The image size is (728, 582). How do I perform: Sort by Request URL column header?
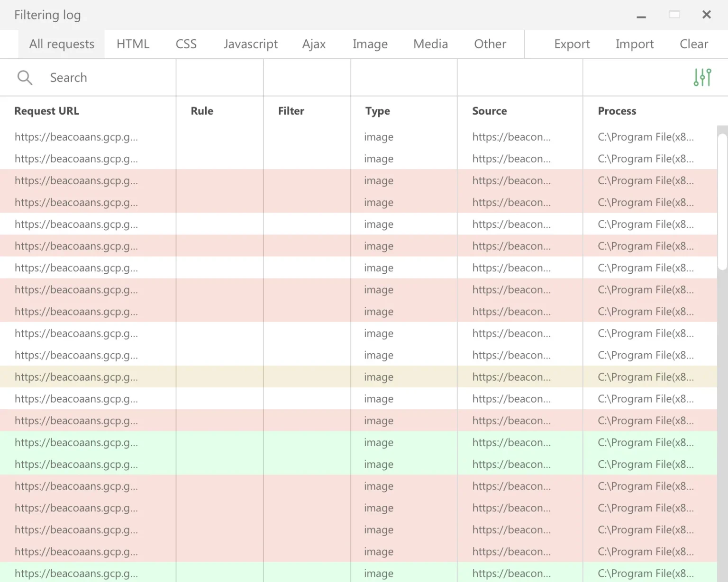tap(46, 111)
